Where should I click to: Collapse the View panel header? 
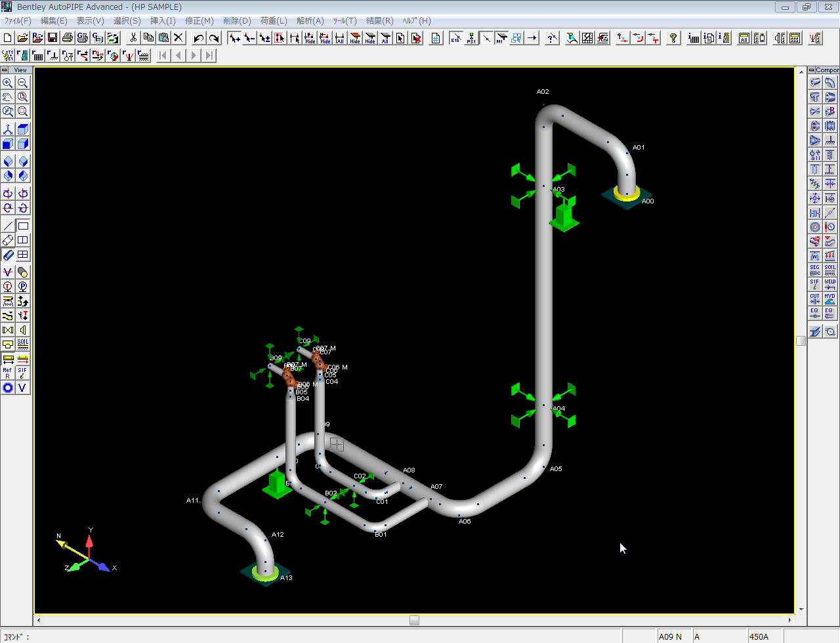tap(5, 70)
